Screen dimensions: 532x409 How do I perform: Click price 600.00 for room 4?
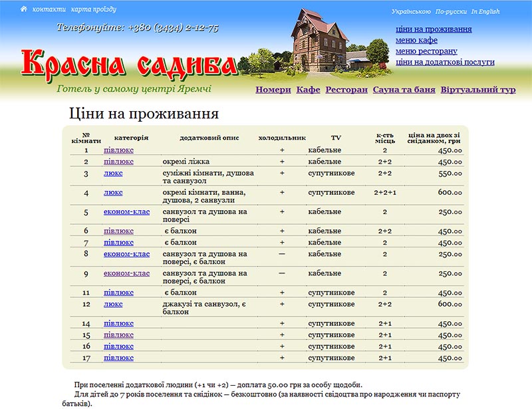click(450, 192)
